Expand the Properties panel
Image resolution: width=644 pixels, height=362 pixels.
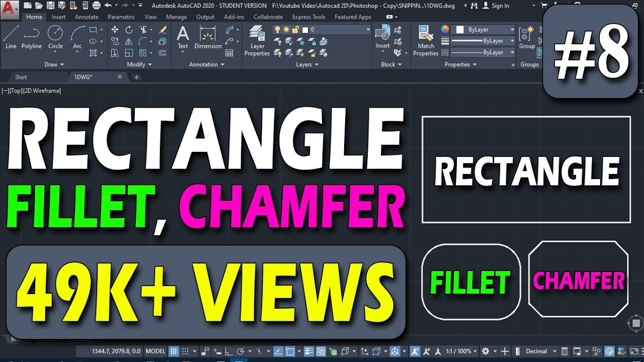[460, 64]
